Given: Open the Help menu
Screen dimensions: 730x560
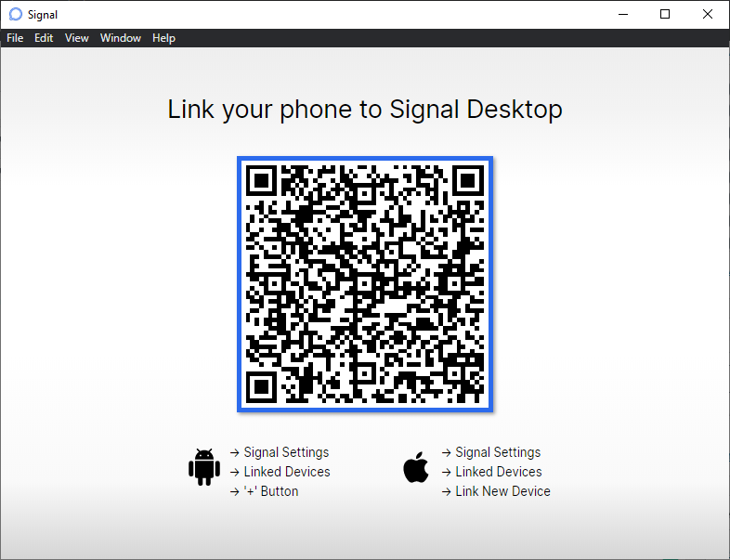Looking at the screenshot, I should coord(163,38).
